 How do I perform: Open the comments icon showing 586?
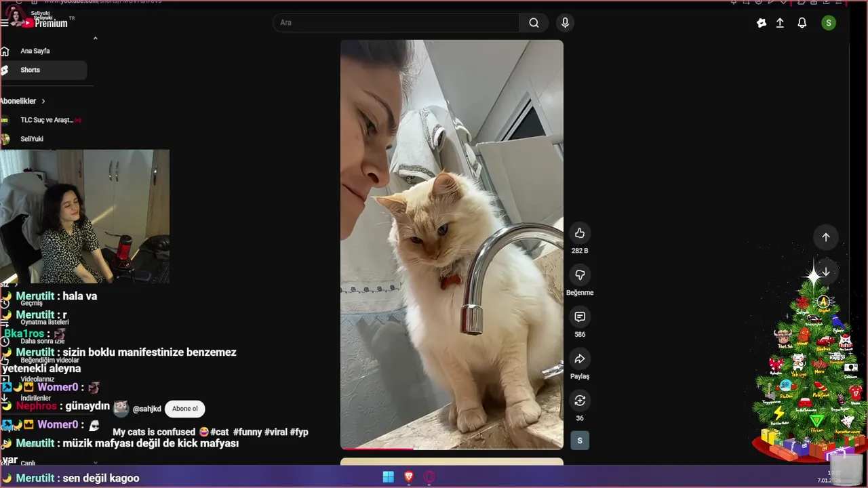pos(580,317)
